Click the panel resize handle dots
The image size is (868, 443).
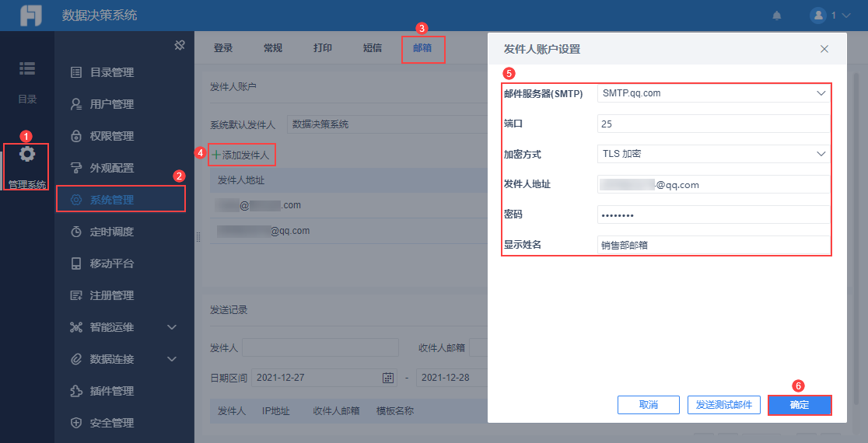(198, 237)
